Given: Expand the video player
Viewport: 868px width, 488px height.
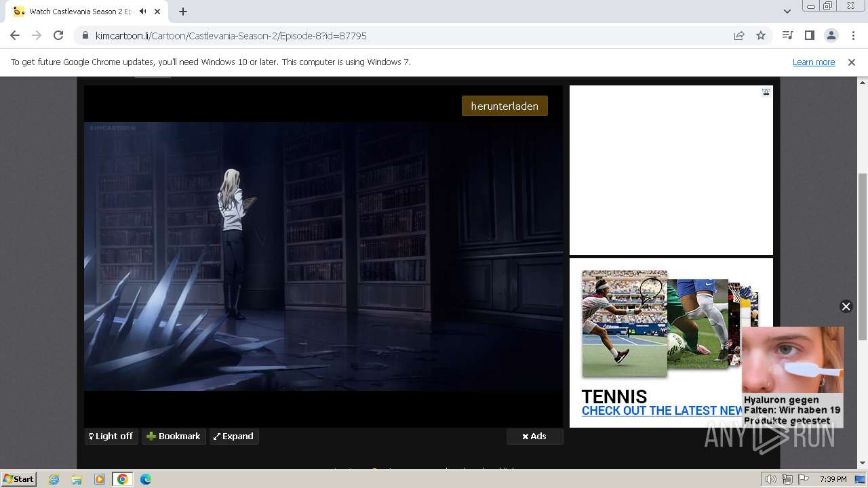Looking at the screenshot, I should [x=233, y=436].
